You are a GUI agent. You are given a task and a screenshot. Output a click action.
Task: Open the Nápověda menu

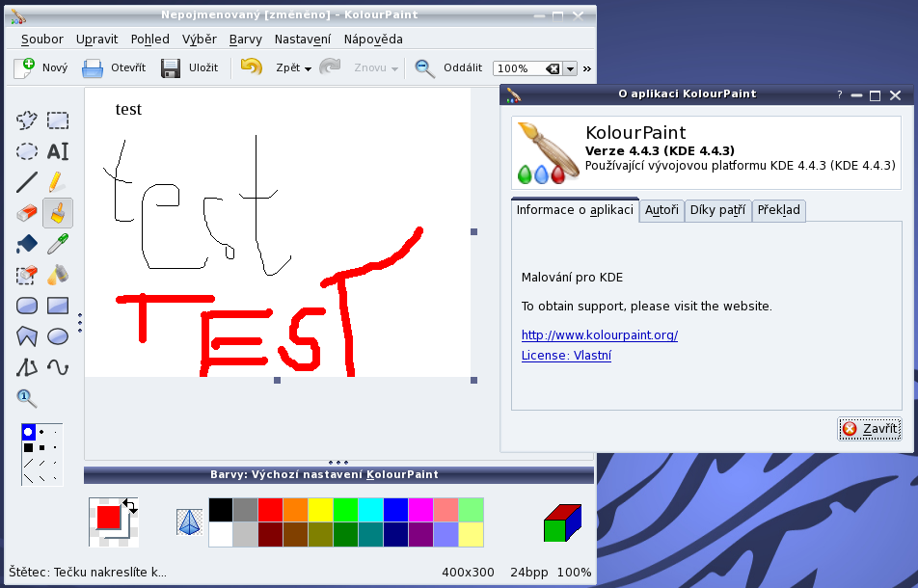coord(373,40)
